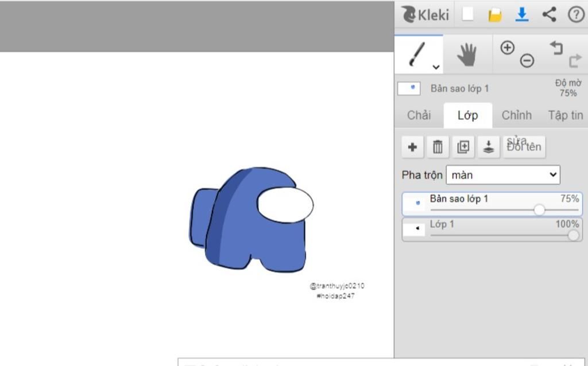588x366 pixels.
Task: Open the Chỉnh tab
Action: tap(516, 115)
